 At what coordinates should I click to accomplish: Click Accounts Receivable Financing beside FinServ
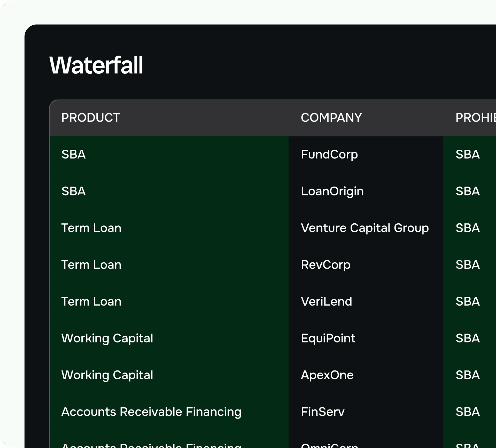[x=151, y=412]
